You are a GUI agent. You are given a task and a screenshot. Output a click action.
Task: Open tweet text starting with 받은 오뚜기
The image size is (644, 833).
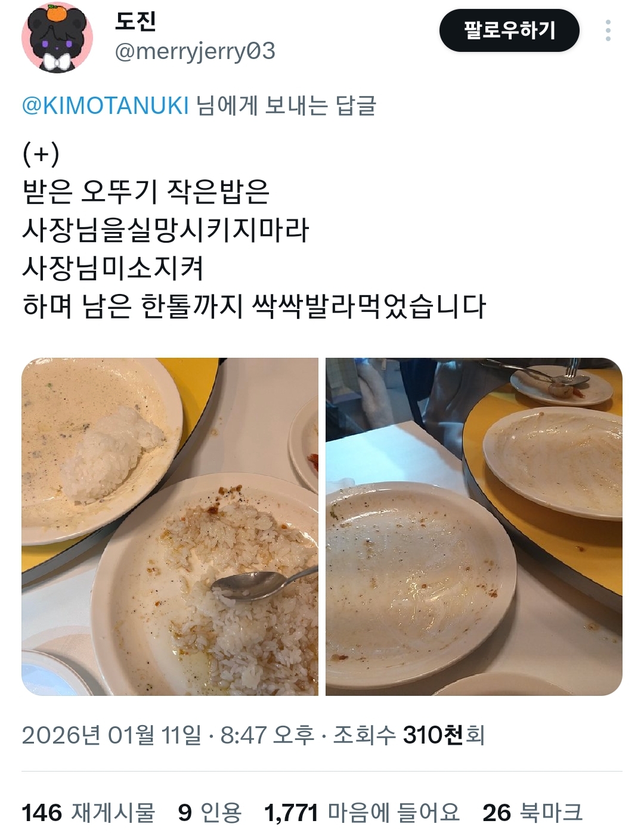(145, 191)
